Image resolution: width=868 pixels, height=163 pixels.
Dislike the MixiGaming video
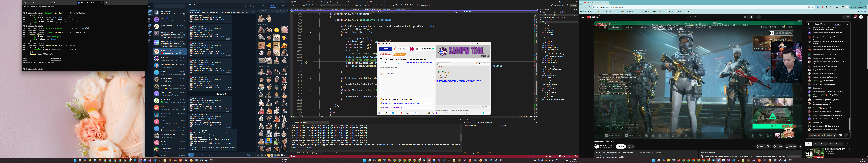pyautogui.click(x=768, y=146)
